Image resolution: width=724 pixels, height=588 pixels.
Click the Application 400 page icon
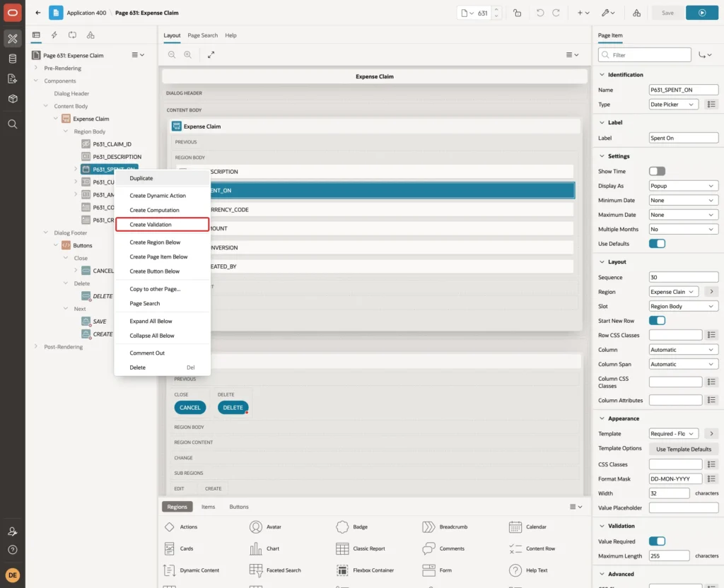pos(56,13)
